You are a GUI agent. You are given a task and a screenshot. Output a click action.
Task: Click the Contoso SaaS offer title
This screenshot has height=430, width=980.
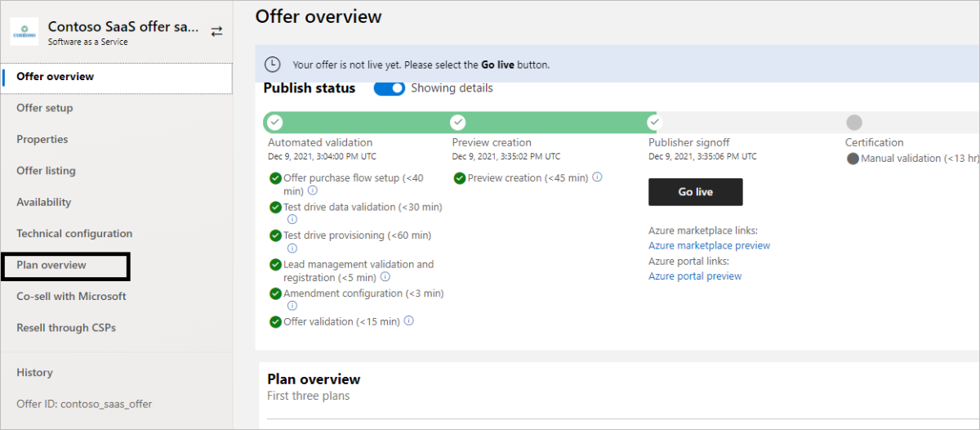click(x=122, y=26)
